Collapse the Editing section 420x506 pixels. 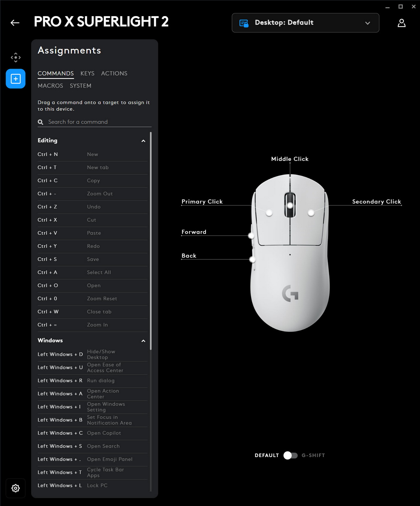pyautogui.click(x=143, y=141)
